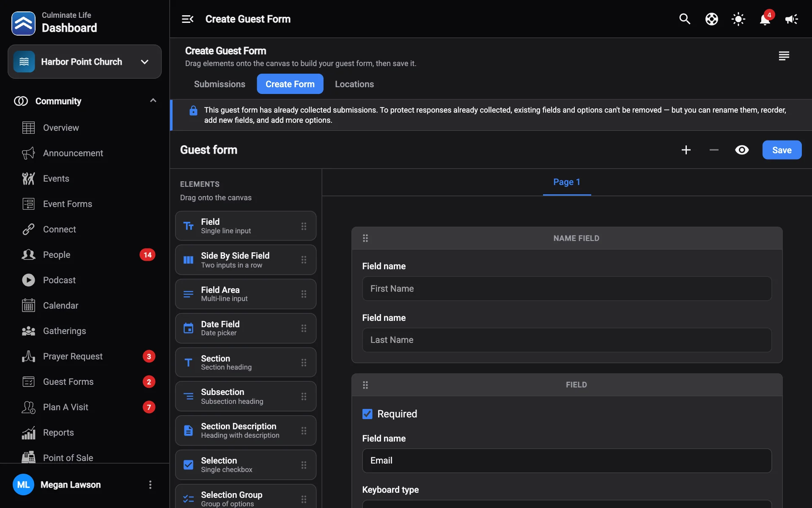812x508 pixels.
Task: Click the Field element drag handle
Action: pyautogui.click(x=304, y=226)
